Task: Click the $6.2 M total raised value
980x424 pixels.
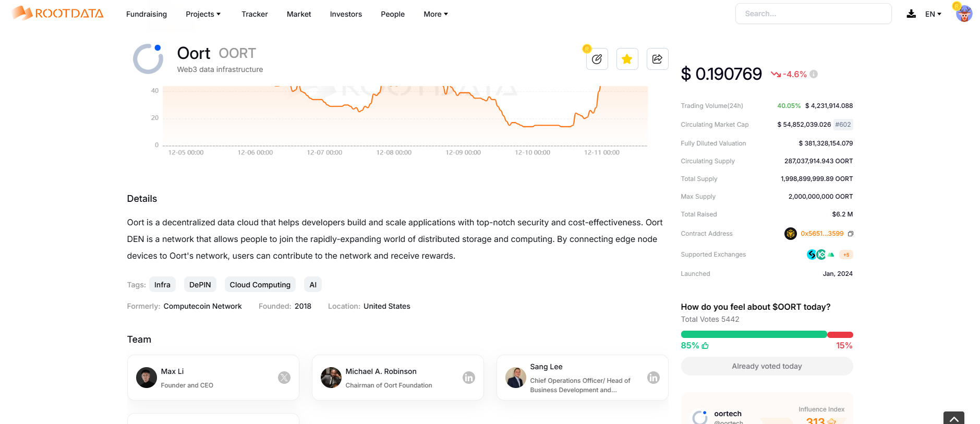Action: [x=842, y=214]
